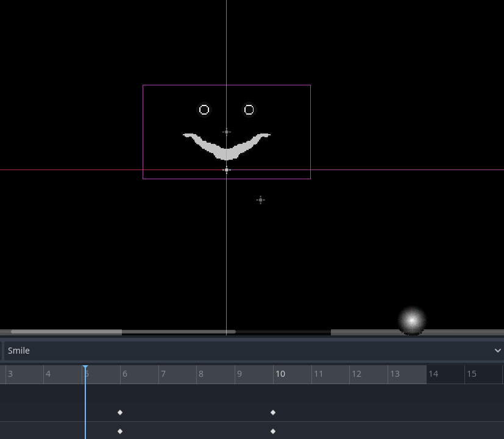Click the timeline ruler at mark 10
Viewport: 504px width, 439px height.
coord(280,374)
